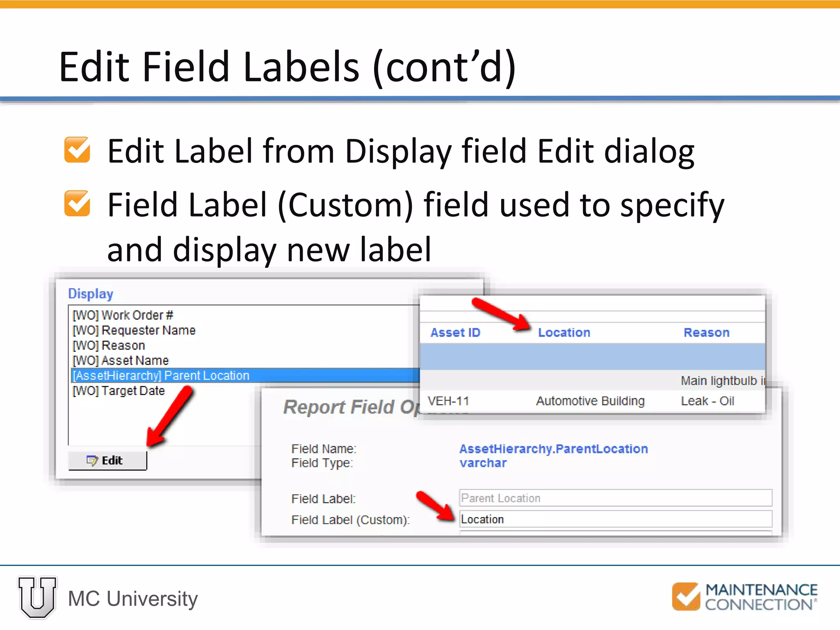Click AssetHierarchy.ParentLocation field name value
The image size is (840, 630).
point(553,449)
